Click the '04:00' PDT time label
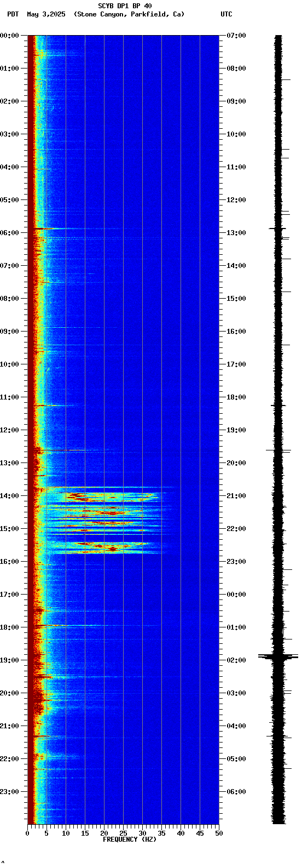This screenshot has height=868, width=302. pos(9,167)
